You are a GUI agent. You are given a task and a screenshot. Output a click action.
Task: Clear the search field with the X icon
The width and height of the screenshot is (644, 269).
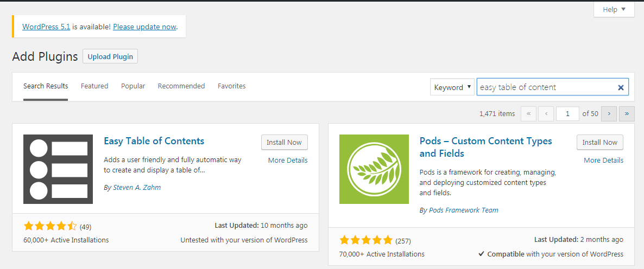[x=621, y=87]
